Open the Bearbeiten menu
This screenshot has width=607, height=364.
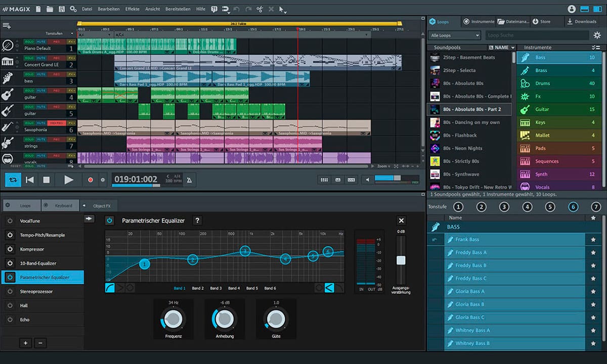click(x=109, y=9)
